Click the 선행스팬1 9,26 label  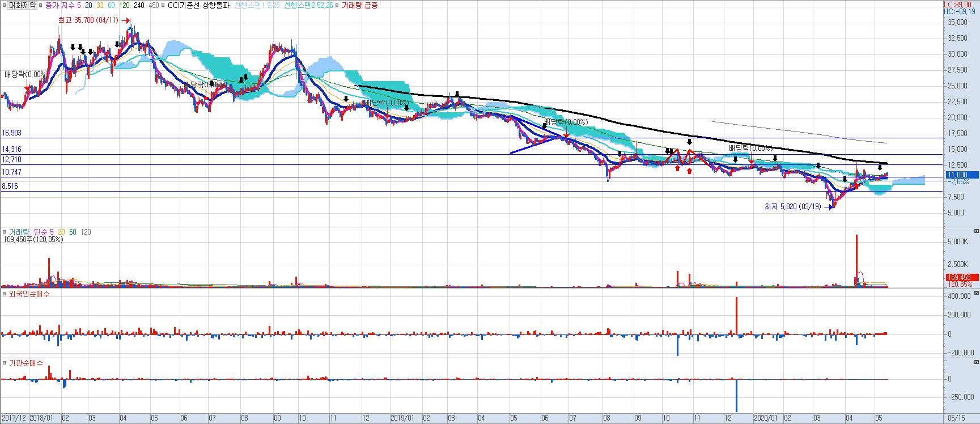256,5
